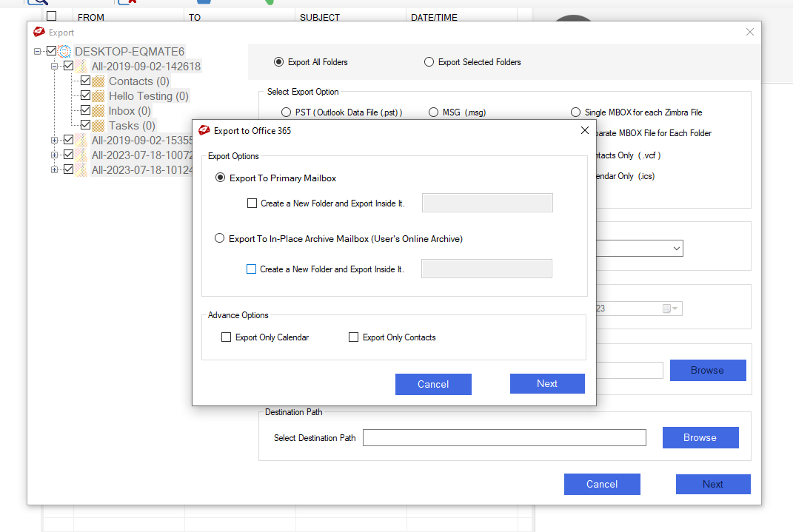The height and width of the screenshot is (532, 793).
Task: Click the Tasks folder icon
Action: click(98, 125)
